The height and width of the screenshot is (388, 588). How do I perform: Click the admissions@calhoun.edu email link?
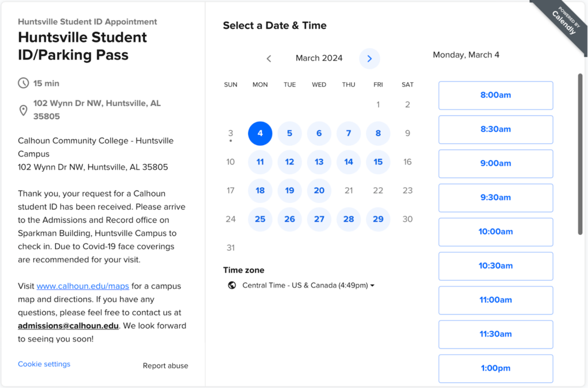pyautogui.click(x=68, y=325)
